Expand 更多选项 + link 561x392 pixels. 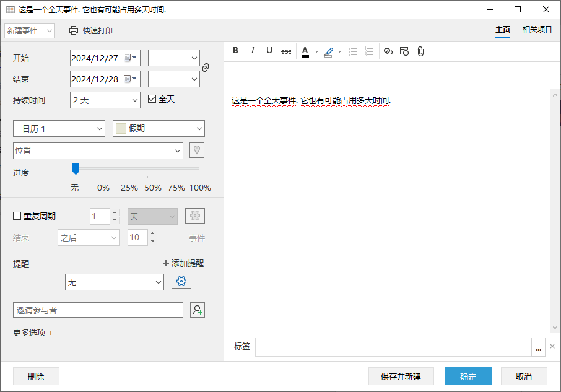click(33, 333)
